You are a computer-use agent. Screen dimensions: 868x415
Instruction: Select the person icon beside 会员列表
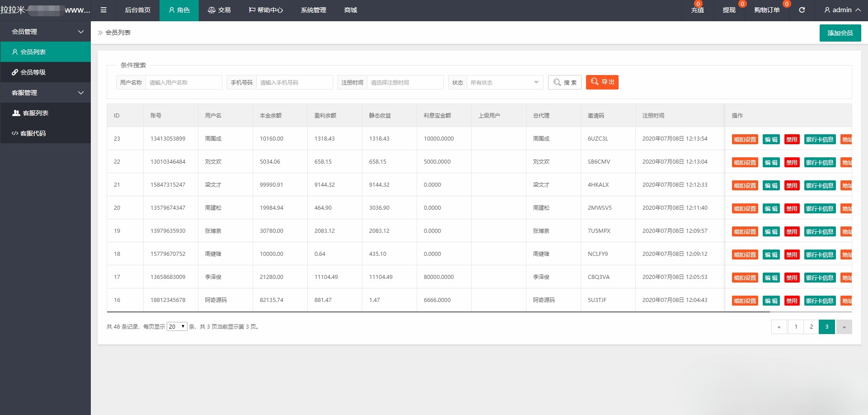(x=15, y=52)
